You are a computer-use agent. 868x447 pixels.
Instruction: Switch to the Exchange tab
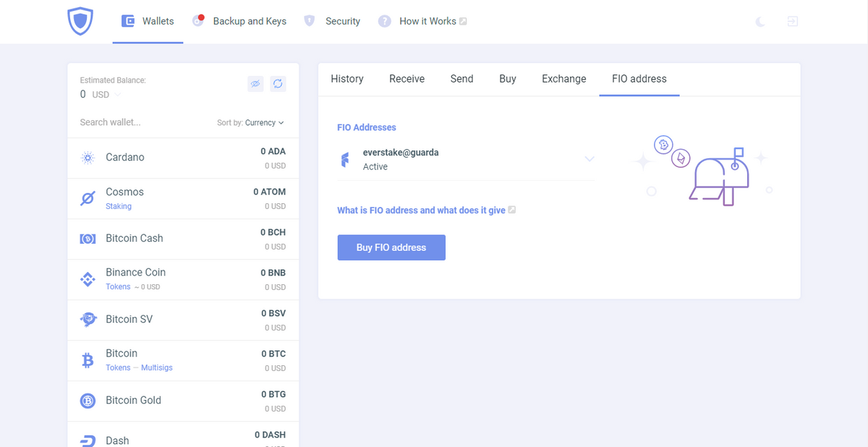tap(564, 79)
